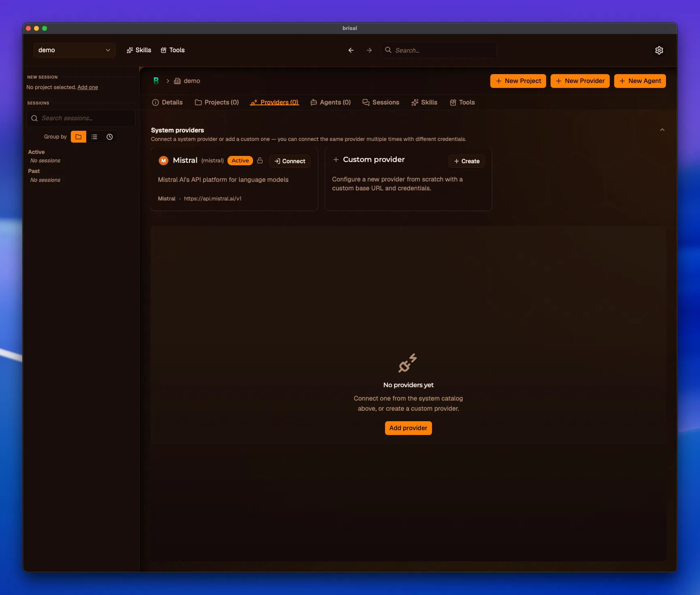
Task: Click the lock icon next to Active
Action: pos(260,161)
